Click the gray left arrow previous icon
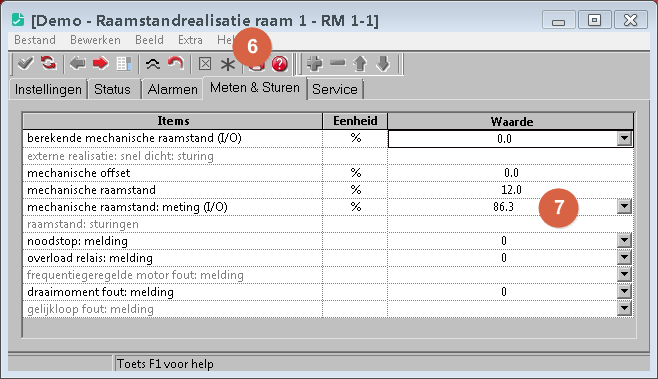This screenshot has width=658, height=379. [x=78, y=64]
